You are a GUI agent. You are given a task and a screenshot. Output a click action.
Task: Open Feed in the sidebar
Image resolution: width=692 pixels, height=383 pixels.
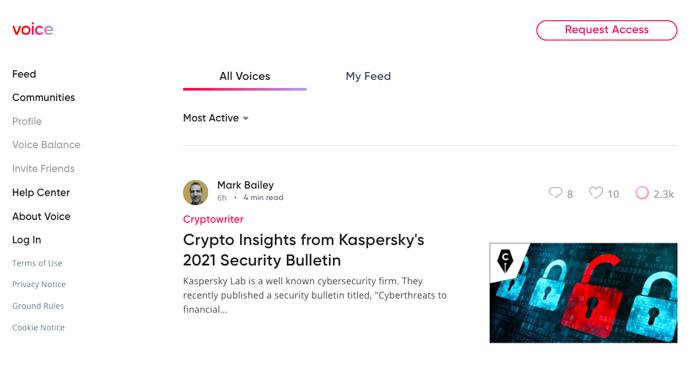click(24, 74)
